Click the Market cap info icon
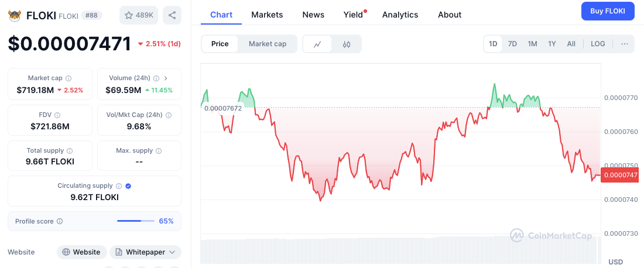 68,78
